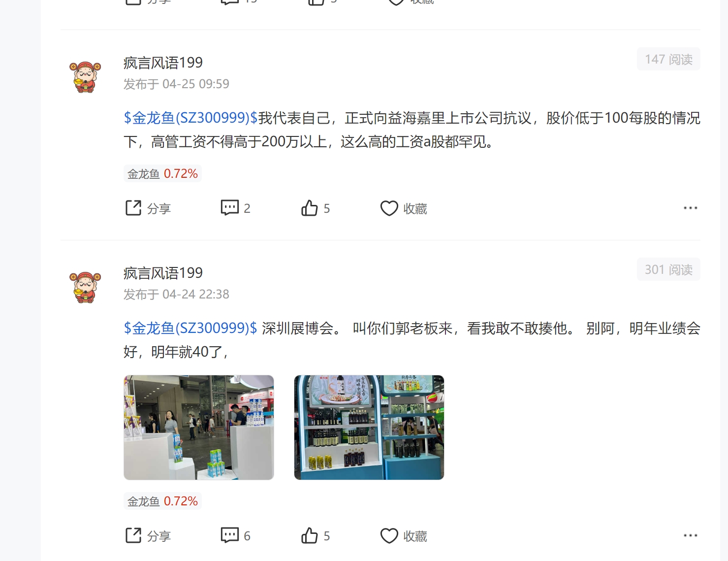The width and height of the screenshot is (728, 561).
Task: Give thumbs up to the 04-24 22:38 post
Action: pyautogui.click(x=315, y=536)
